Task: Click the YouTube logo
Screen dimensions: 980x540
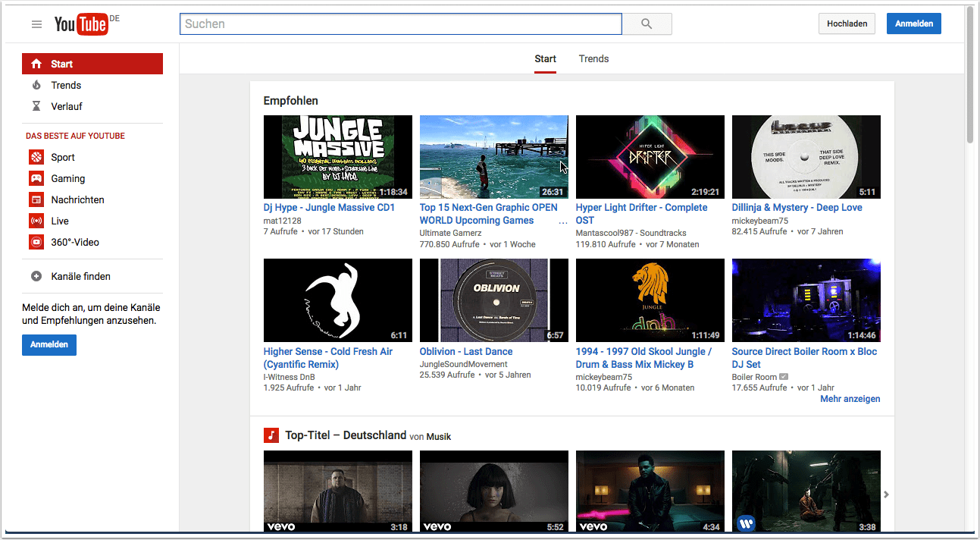Action: tap(80, 24)
